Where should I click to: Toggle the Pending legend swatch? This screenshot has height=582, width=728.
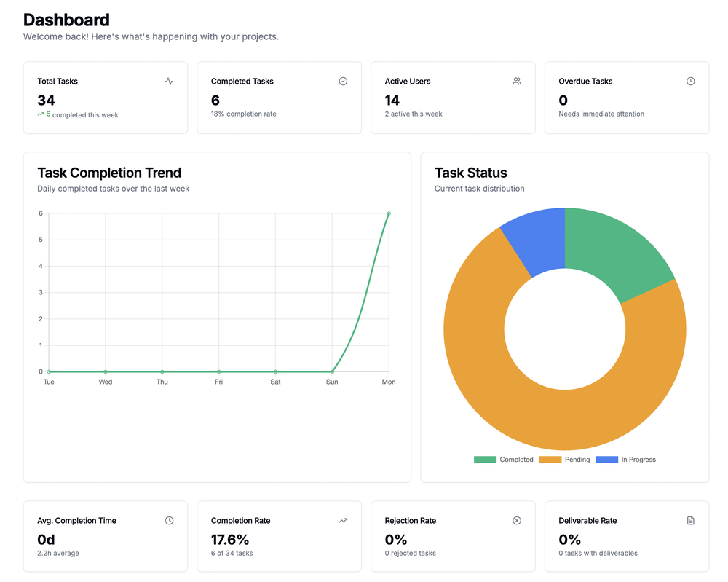(550, 460)
